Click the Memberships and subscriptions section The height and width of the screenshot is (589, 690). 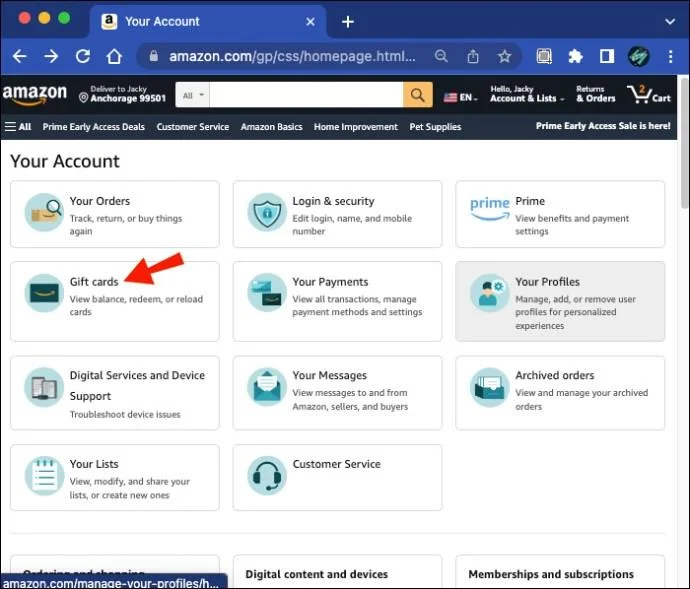click(x=551, y=574)
